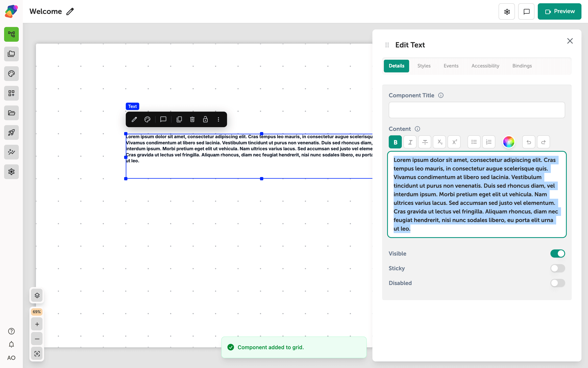Open the AI sparkle chart icon
This screenshot has height=368, width=588.
click(x=11, y=152)
